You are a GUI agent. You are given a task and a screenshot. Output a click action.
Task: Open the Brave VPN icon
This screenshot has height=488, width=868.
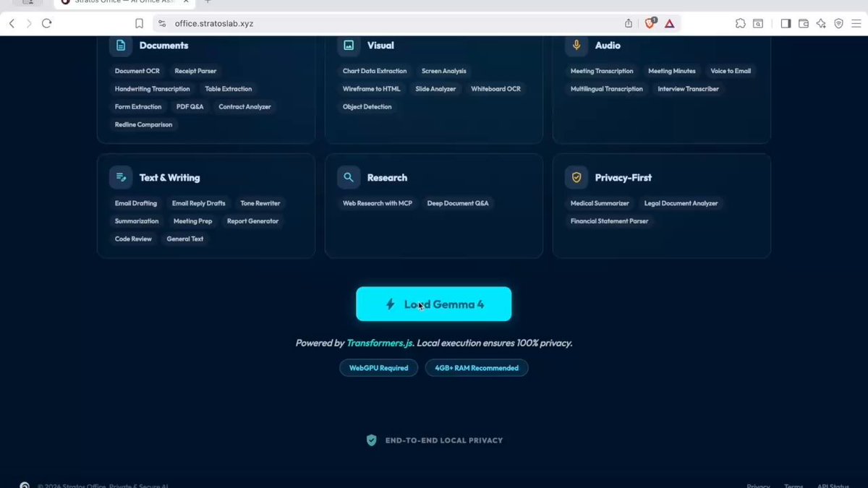coord(839,23)
